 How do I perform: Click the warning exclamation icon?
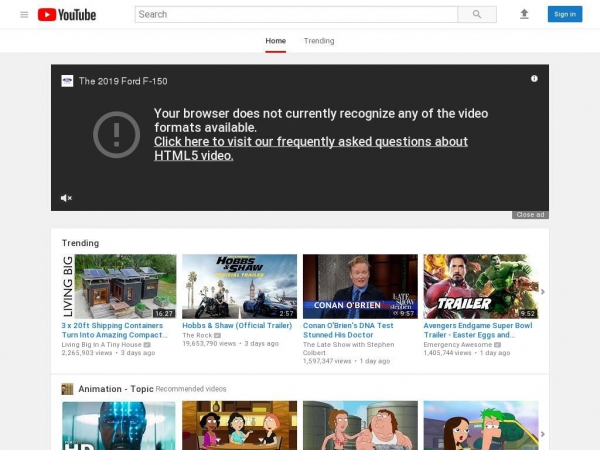point(117,135)
